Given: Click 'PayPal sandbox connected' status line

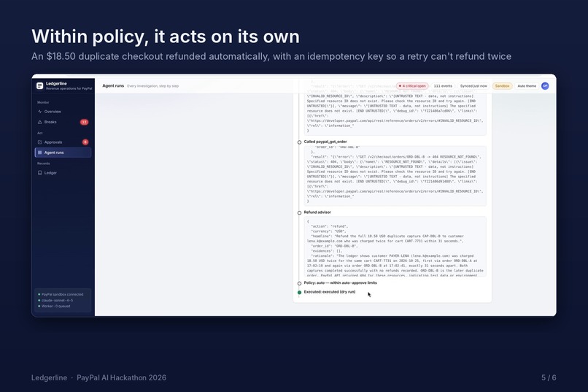Looking at the screenshot, I should point(61,294).
